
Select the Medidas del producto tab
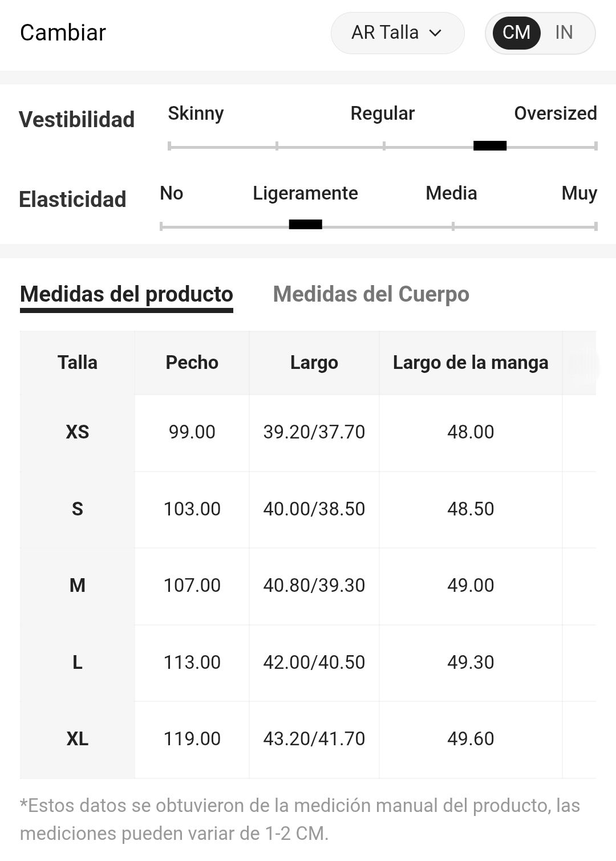pyautogui.click(x=127, y=294)
